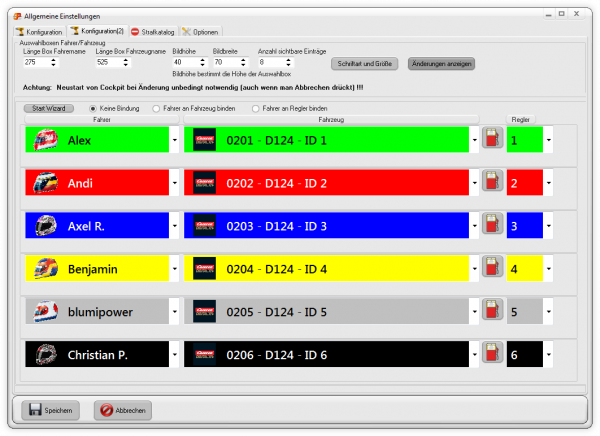
Task: Open the driver dropdown for Alex
Action: tap(174, 141)
